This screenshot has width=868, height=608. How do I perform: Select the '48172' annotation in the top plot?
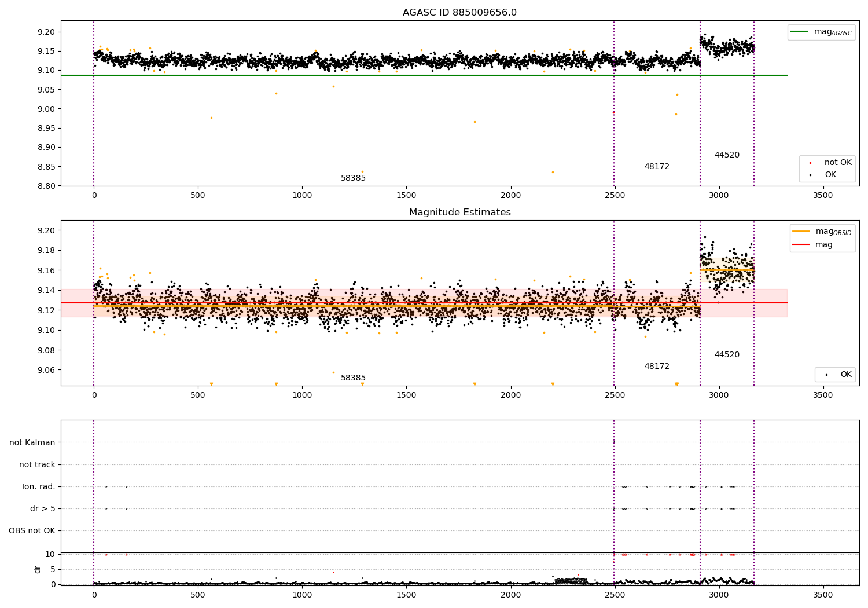[x=657, y=167]
